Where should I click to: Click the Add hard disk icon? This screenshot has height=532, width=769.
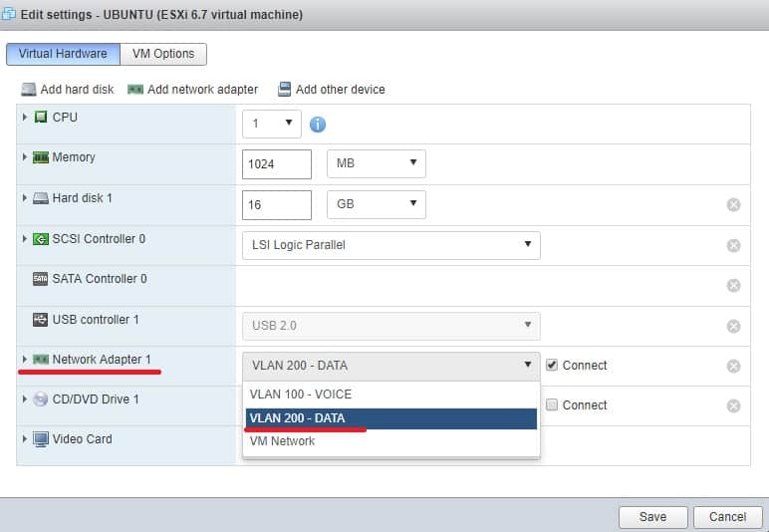[29, 90]
